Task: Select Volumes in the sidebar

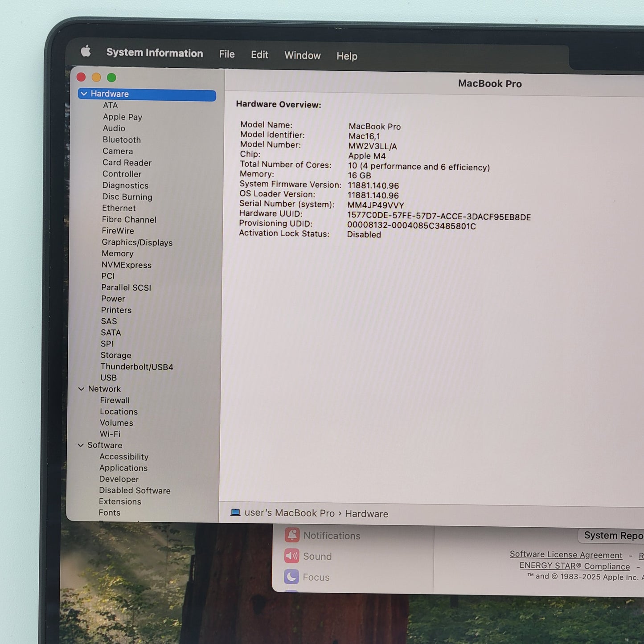Action: 116,422
